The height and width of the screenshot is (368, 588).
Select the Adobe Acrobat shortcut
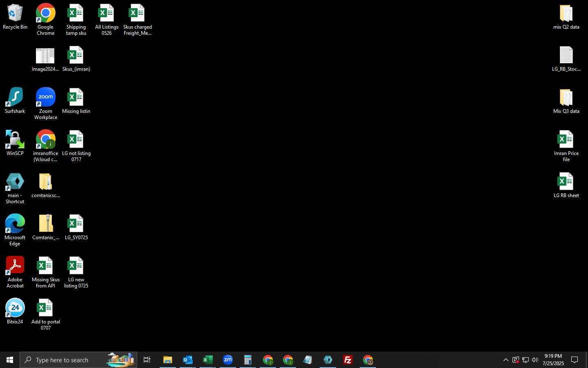[x=15, y=272]
